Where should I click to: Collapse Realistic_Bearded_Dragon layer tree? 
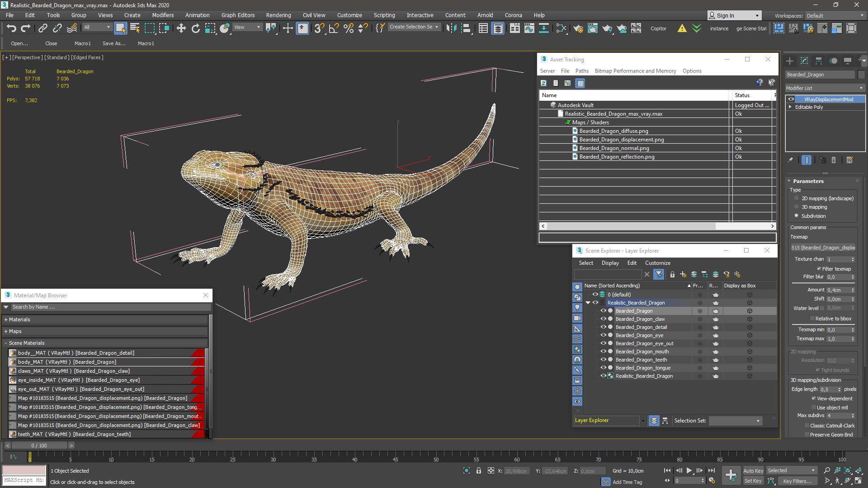(x=588, y=303)
